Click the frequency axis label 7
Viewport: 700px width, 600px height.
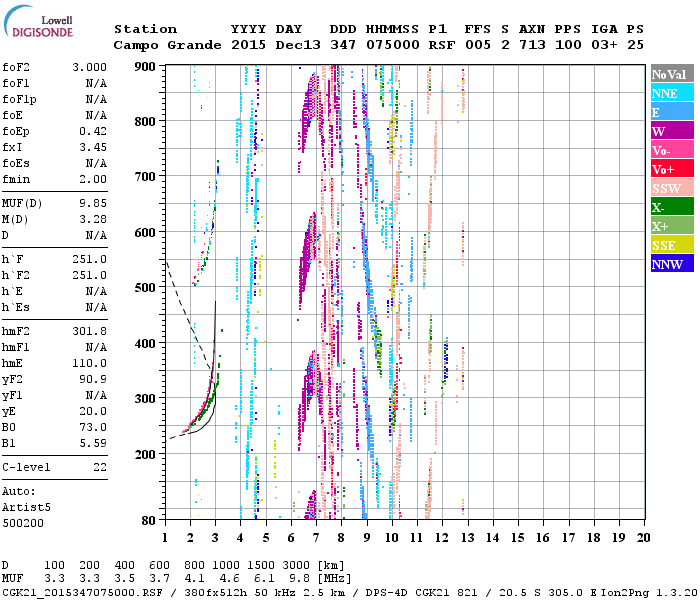point(316,538)
